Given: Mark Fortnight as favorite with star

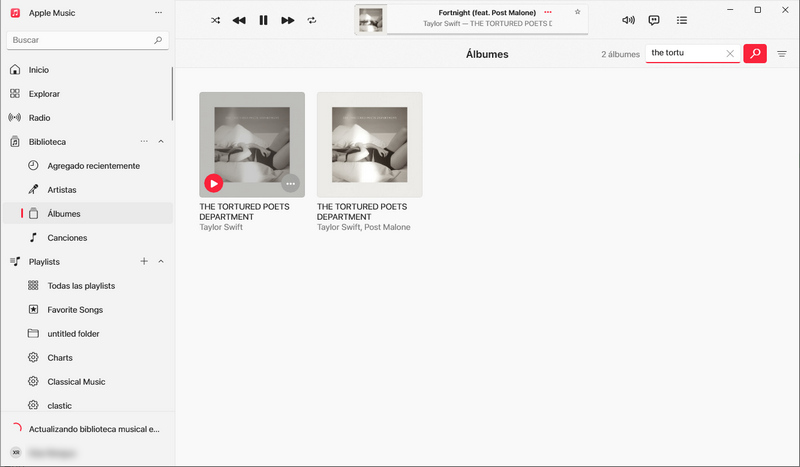Looking at the screenshot, I should (x=578, y=12).
